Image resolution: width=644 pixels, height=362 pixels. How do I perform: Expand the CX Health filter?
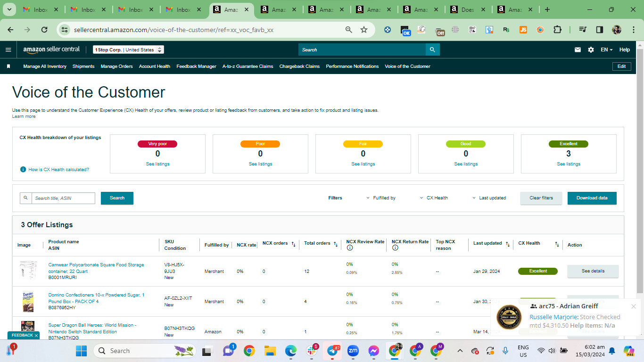[x=434, y=198]
